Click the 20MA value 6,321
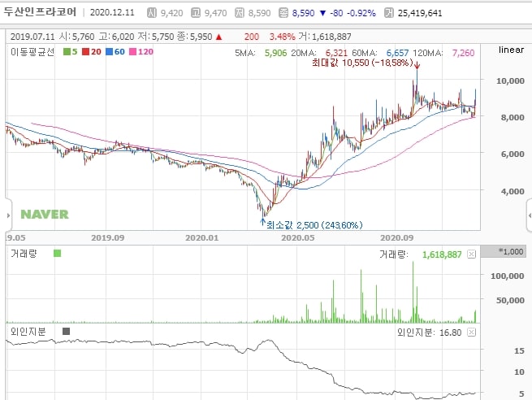Image resolution: width=532 pixels, height=400 pixels. (x=336, y=53)
